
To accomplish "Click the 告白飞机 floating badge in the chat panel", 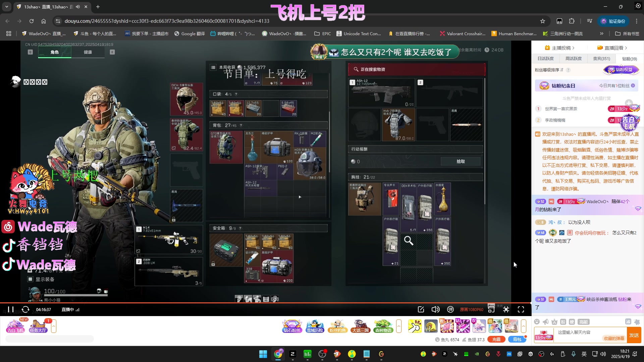I will coord(629,123).
